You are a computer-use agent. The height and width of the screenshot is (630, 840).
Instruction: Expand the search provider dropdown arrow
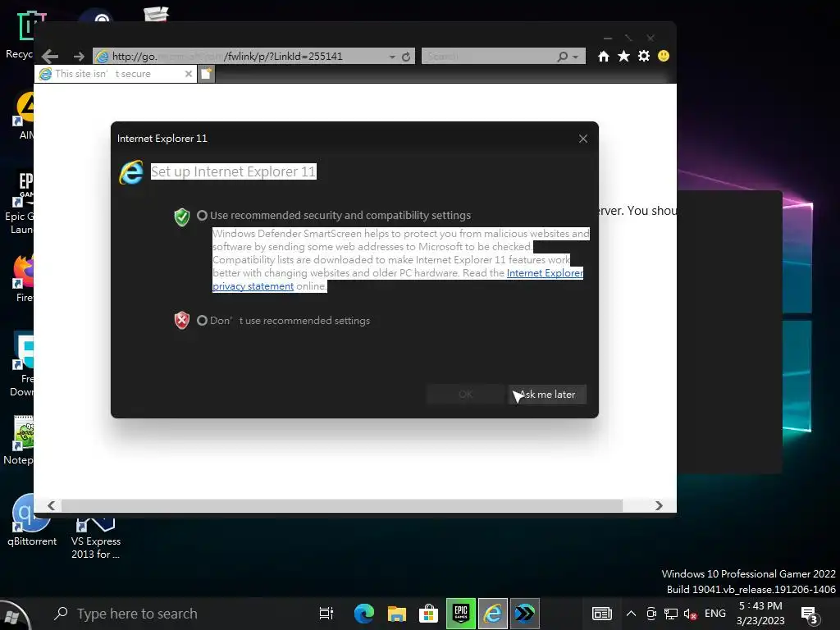[575, 57]
